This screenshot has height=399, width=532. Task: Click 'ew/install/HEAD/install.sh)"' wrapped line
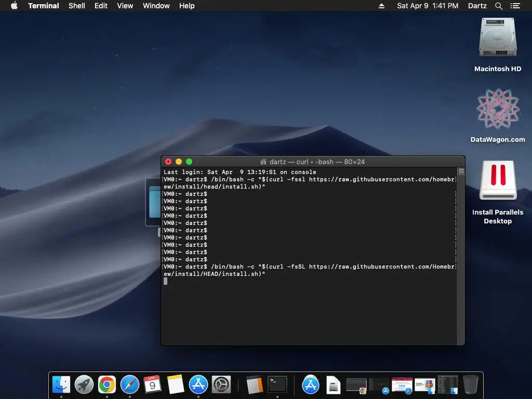coord(214,274)
